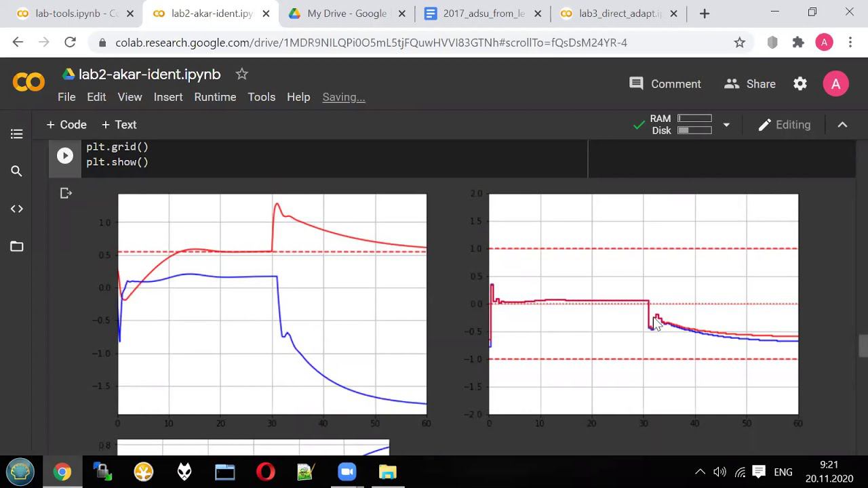
Task: Reload the current page
Action: (x=70, y=43)
